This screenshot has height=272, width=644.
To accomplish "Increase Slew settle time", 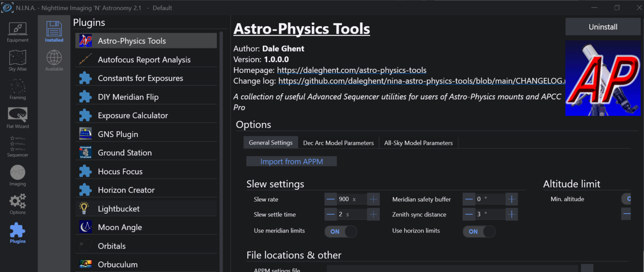I will 374,214.
